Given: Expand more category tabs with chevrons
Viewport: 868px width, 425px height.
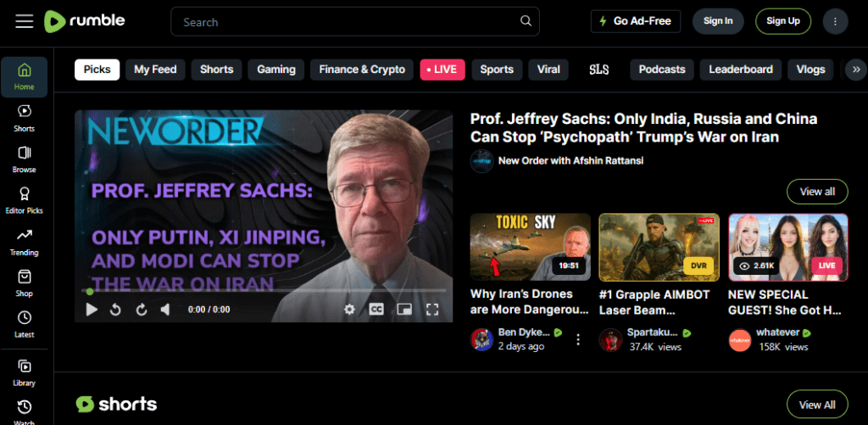Looking at the screenshot, I should [x=856, y=70].
